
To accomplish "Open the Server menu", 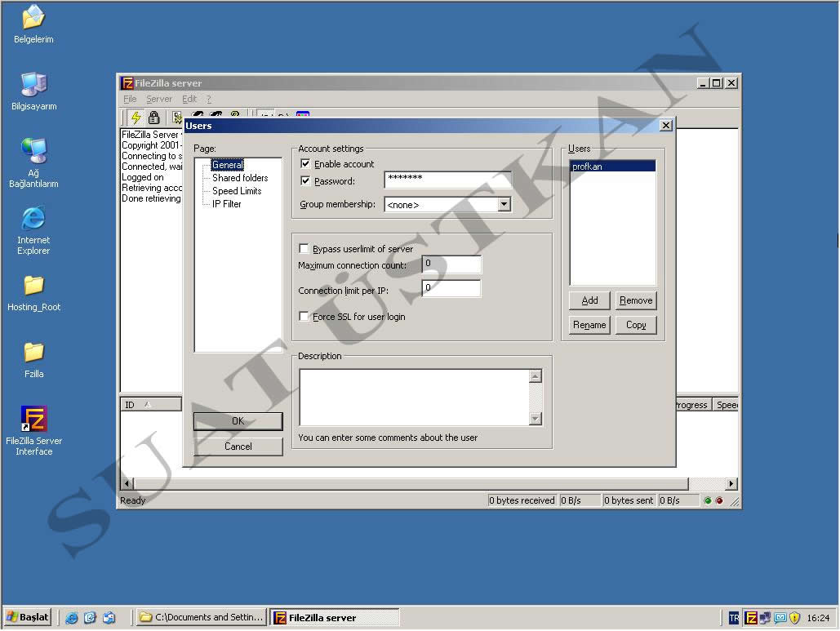I will coord(159,99).
